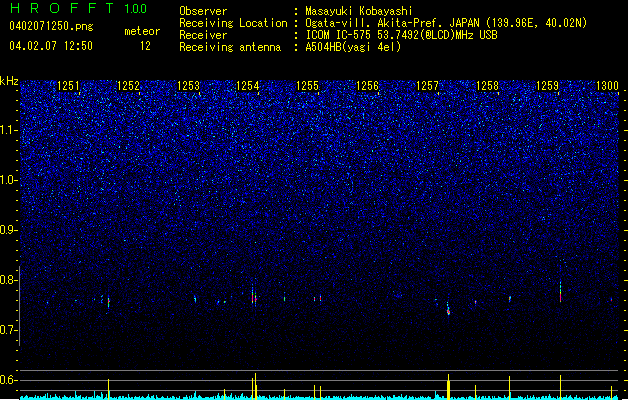
Task: Click the 1256 time axis marker
Action: (x=367, y=86)
